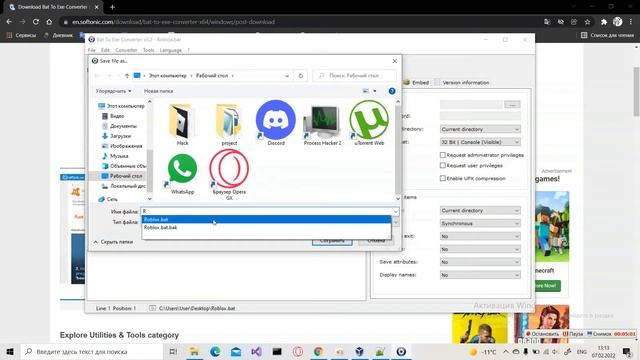This screenshot has width=640, height=360.
Task: Open the Tools menu
Action: pyautogui.click(x=149, y=50)
